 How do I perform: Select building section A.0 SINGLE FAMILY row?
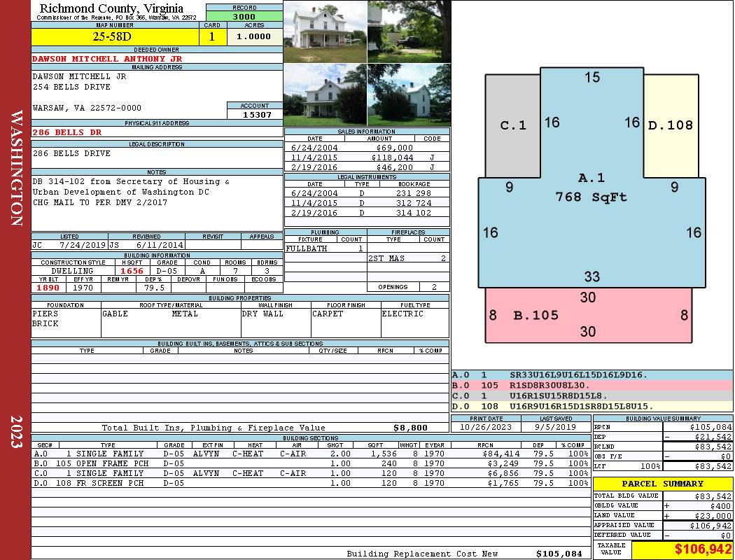[x=310, y=454]
